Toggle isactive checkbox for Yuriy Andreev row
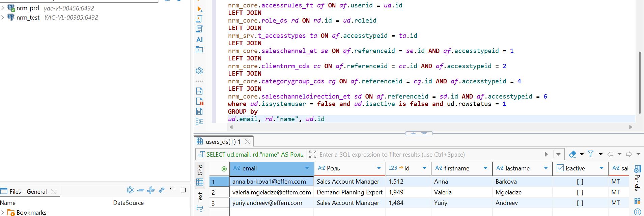 (580, 203)
